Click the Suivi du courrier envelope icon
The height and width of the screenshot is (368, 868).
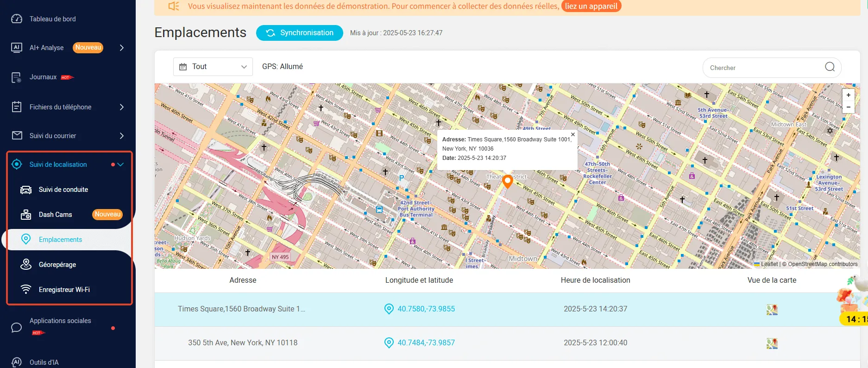click(x=17, y=135)
